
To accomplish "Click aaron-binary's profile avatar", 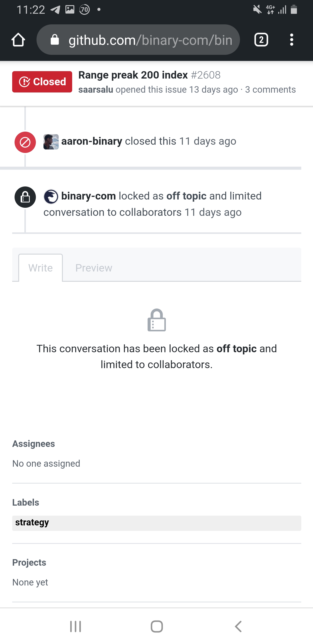I will (51, 141).
